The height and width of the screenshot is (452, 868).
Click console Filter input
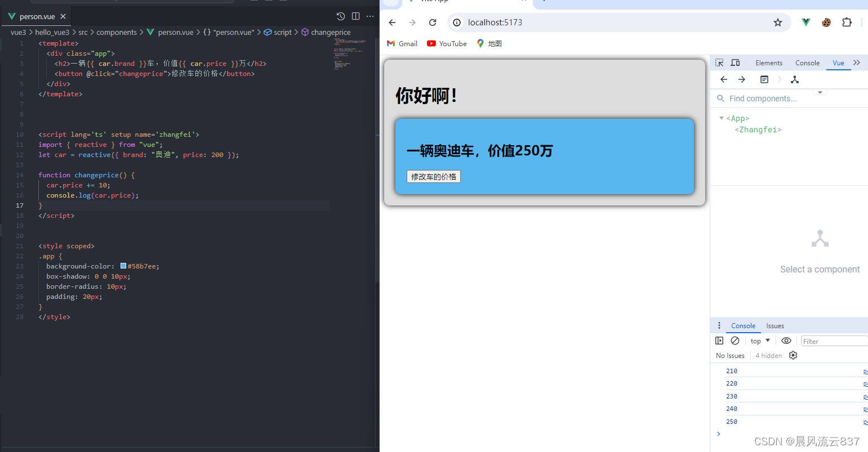click(834, 341)
